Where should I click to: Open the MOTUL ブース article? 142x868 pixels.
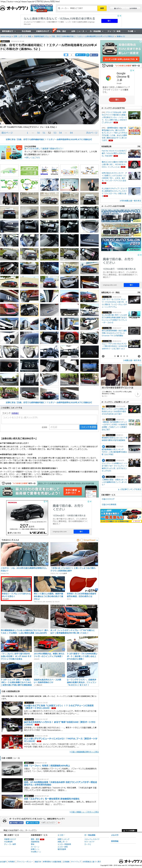pyautogui.click(x=60, y=740)
